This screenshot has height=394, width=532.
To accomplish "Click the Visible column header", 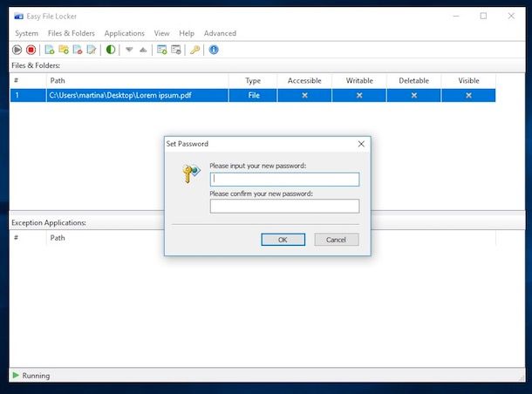I will click(468, 81).
